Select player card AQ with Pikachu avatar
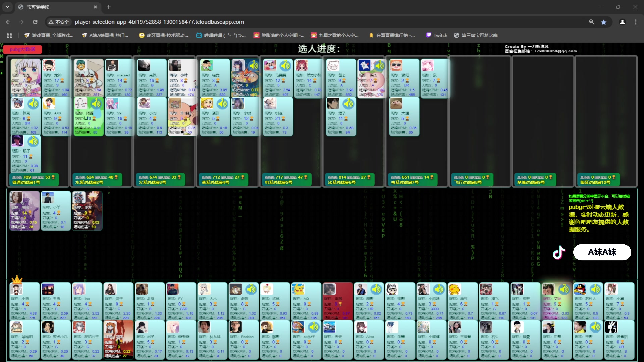The width and height of the screenshot is (644, 362). [x=307, y=301]
